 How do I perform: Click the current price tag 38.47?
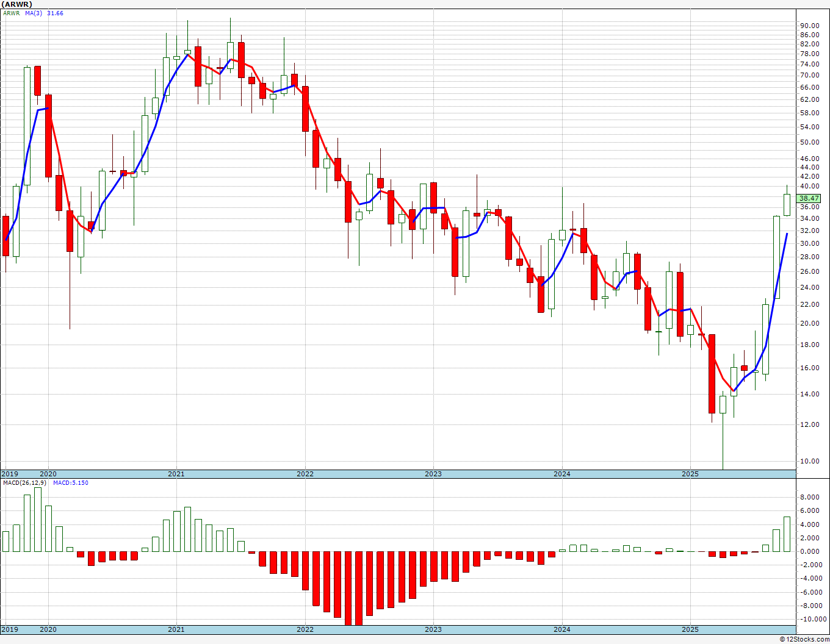(809, 198)
